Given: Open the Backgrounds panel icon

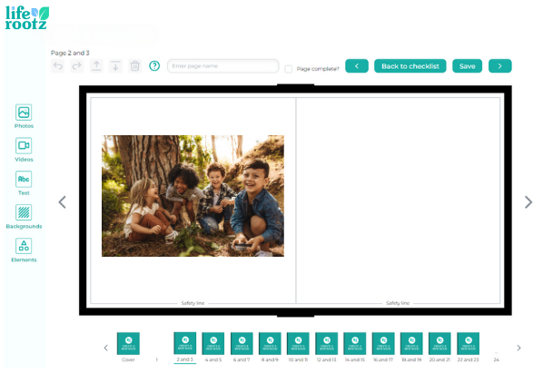Looking at the screenshot, I should [24, 212].
